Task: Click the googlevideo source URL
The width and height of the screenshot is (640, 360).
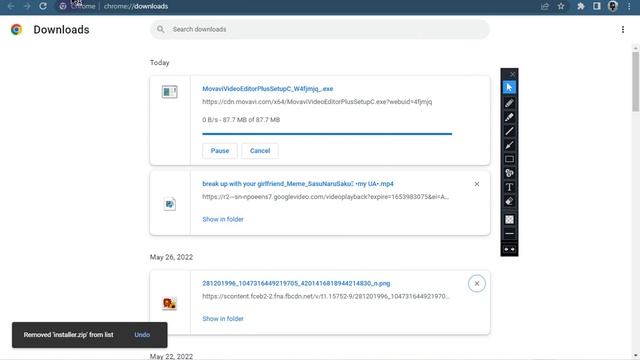Action: click(325, 197)
